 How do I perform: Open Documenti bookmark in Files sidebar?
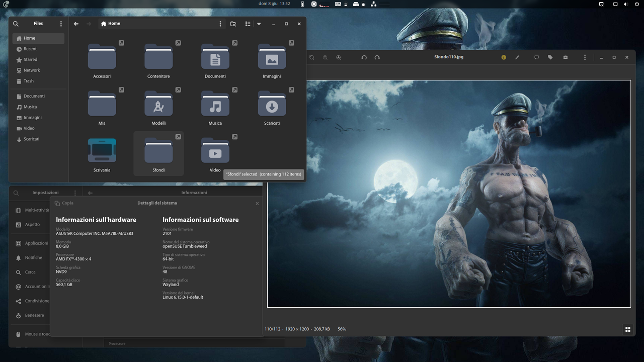click(38, 96)
